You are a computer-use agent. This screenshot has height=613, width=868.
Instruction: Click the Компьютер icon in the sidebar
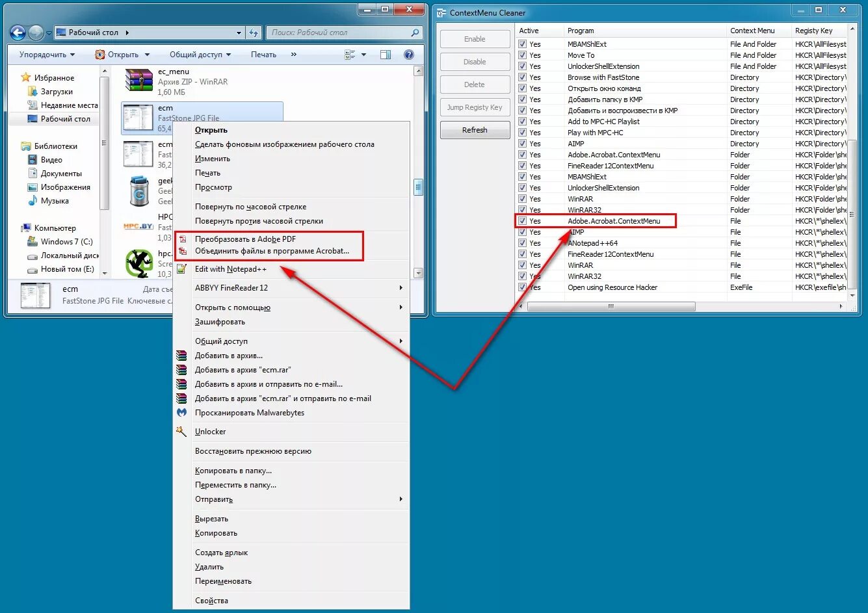(26, 228)
